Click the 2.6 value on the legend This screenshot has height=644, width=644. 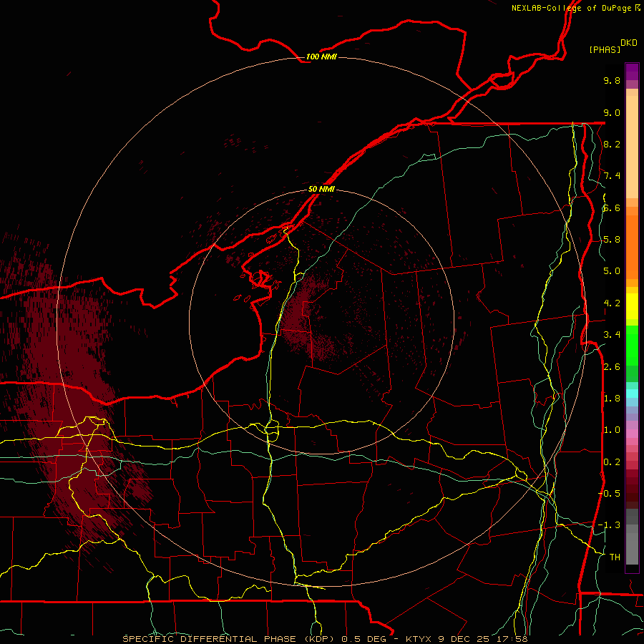tap(612, 367)
